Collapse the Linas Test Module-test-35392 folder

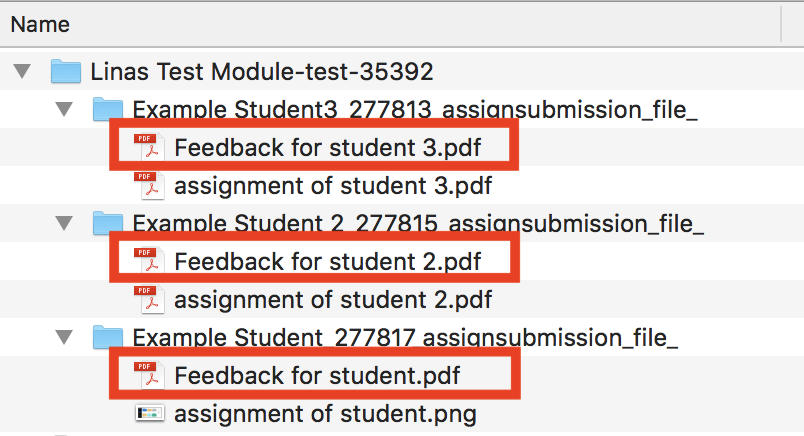[22, 71]
